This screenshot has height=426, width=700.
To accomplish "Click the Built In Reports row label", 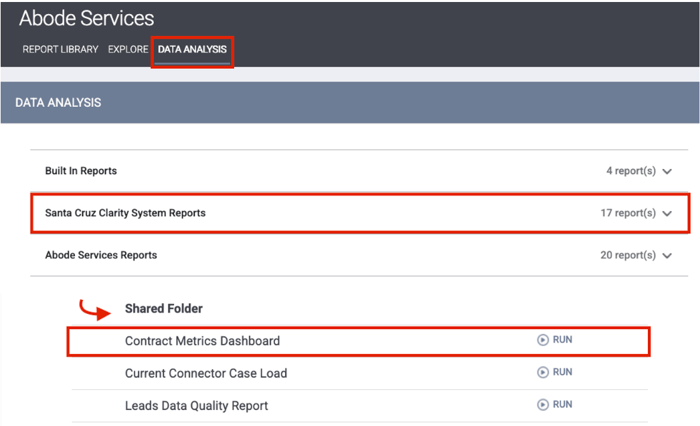I will point(81,171).
